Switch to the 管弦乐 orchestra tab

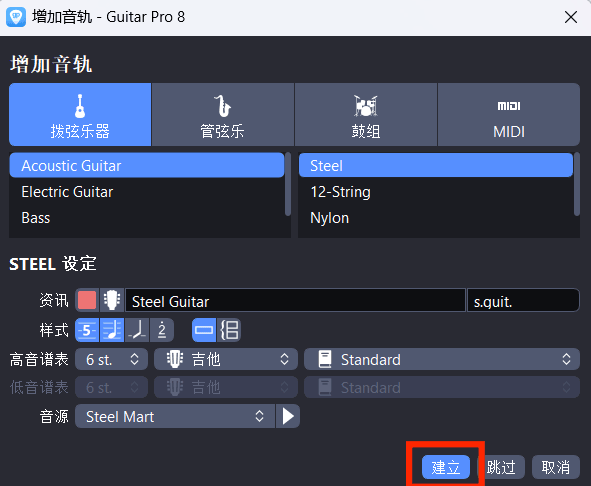point(222,115)
